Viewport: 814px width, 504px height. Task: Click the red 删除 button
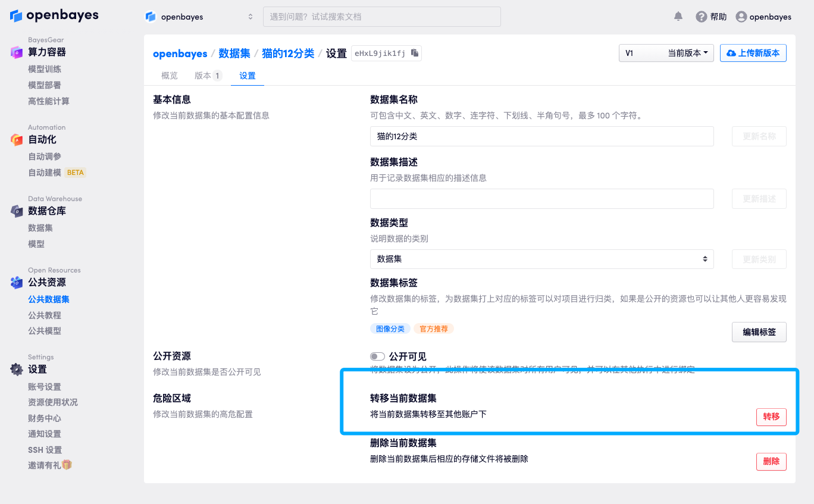[x=771, y=461]
